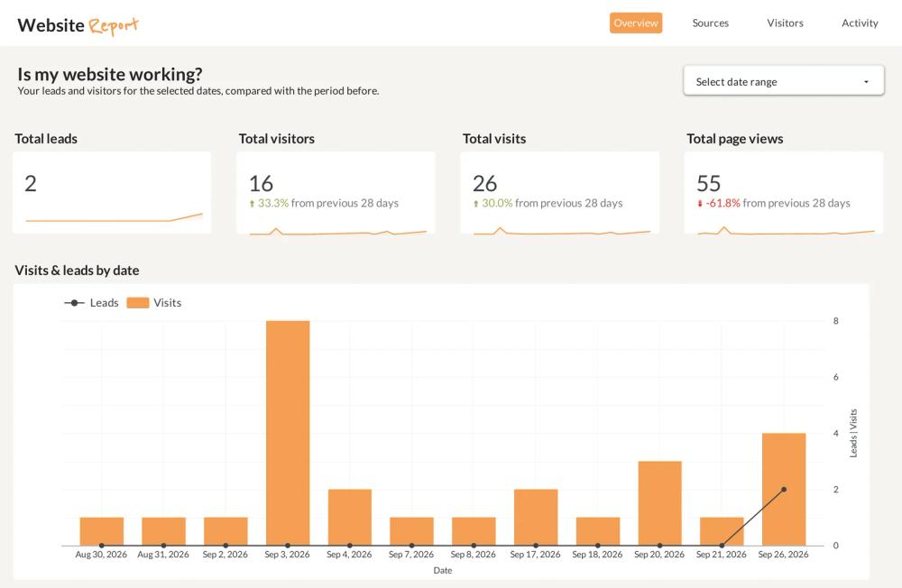902x588 pixels.
Task: Click the 33.3% change text
Action: (272, 203)
